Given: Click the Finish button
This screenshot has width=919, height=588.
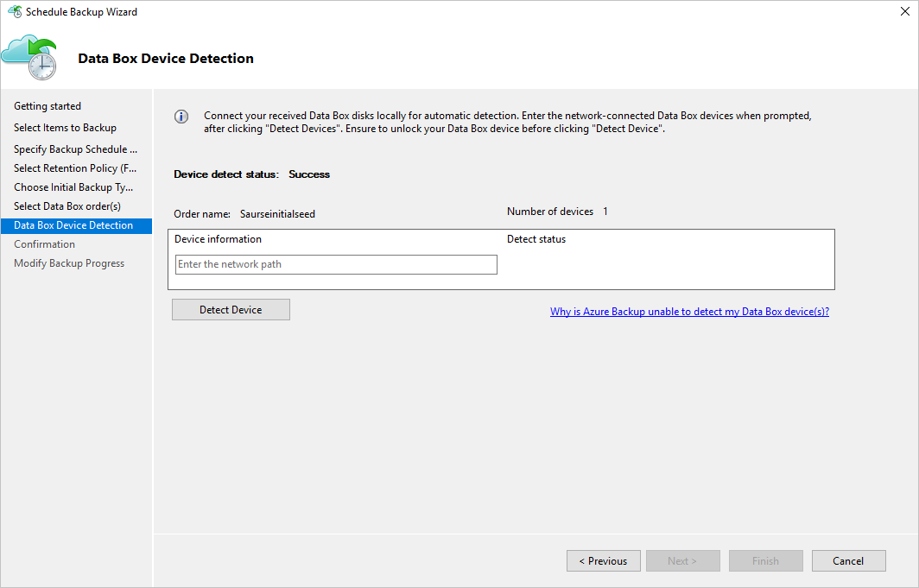Looking at the screenshot, I should coord(765,560).
